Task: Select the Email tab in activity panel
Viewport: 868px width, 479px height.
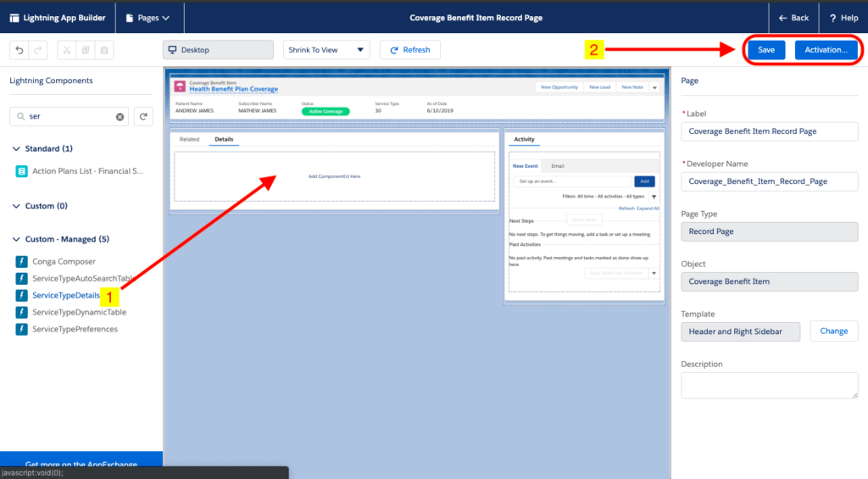Action: [558, 166]
